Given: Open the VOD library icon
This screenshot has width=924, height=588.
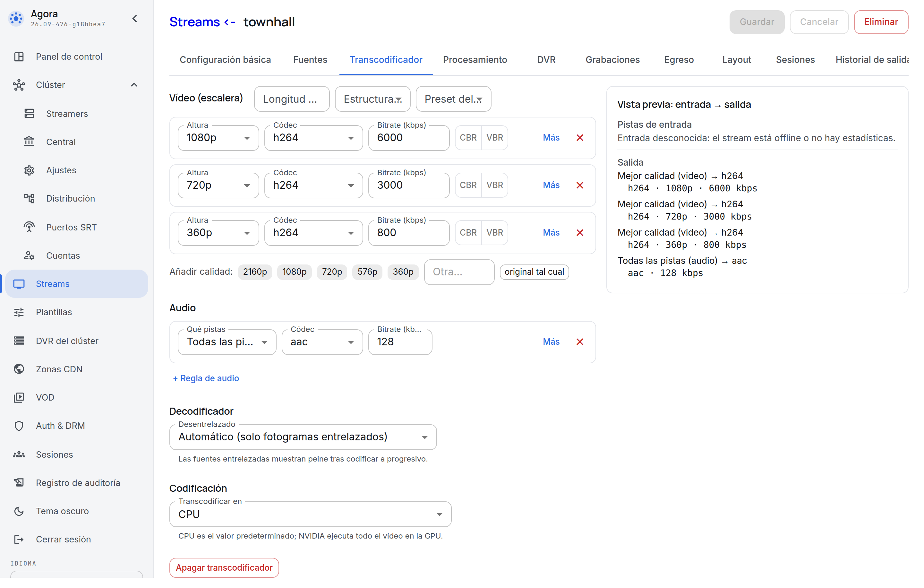Looking at the screenshot, I should click(19, 397).
